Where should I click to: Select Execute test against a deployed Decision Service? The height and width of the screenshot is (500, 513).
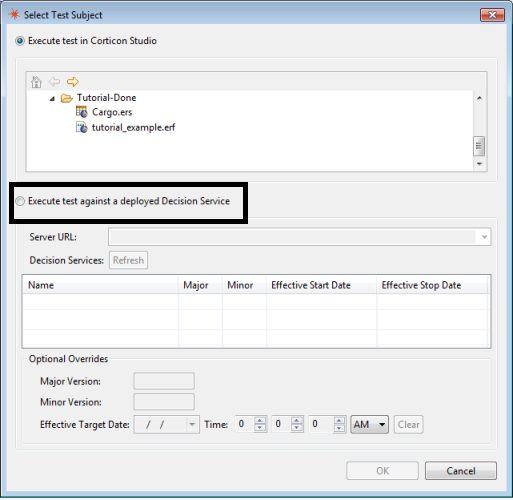tap(20, 201)
